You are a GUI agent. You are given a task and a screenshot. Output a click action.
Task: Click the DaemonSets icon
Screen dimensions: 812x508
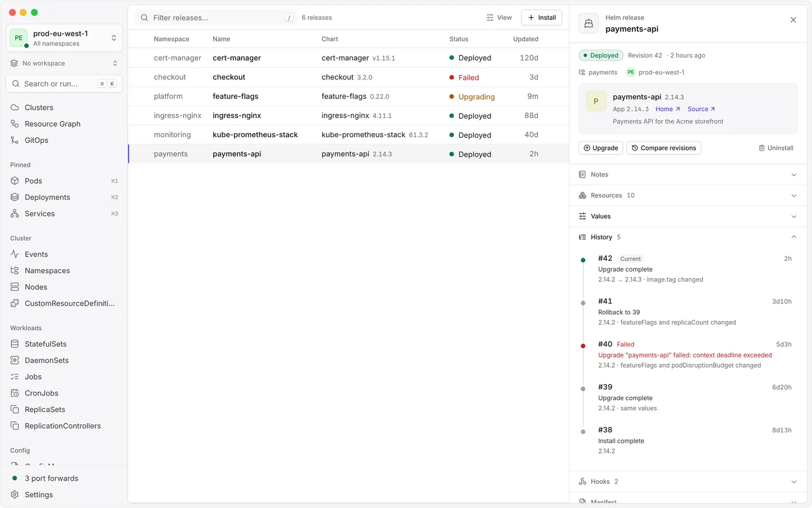click(15, 361)
